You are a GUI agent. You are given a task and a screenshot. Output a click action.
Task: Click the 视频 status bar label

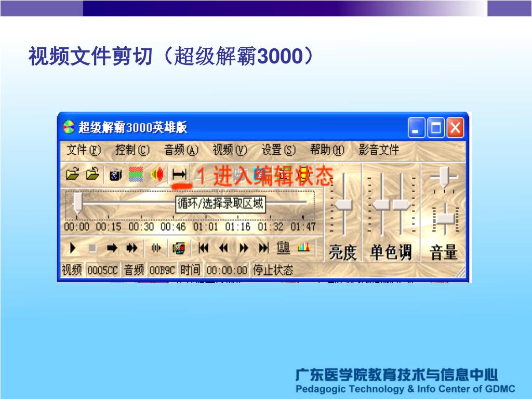[x=72, y=270]
